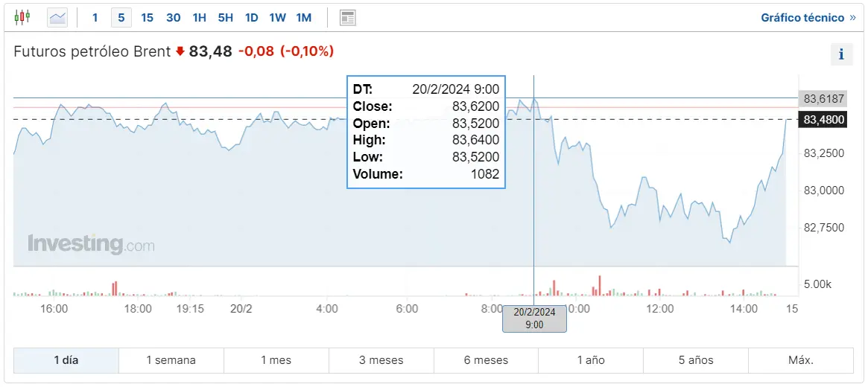The image size is (868, 387).
Task: Click the Investing.com watermark logo
Action: (91, 244)
